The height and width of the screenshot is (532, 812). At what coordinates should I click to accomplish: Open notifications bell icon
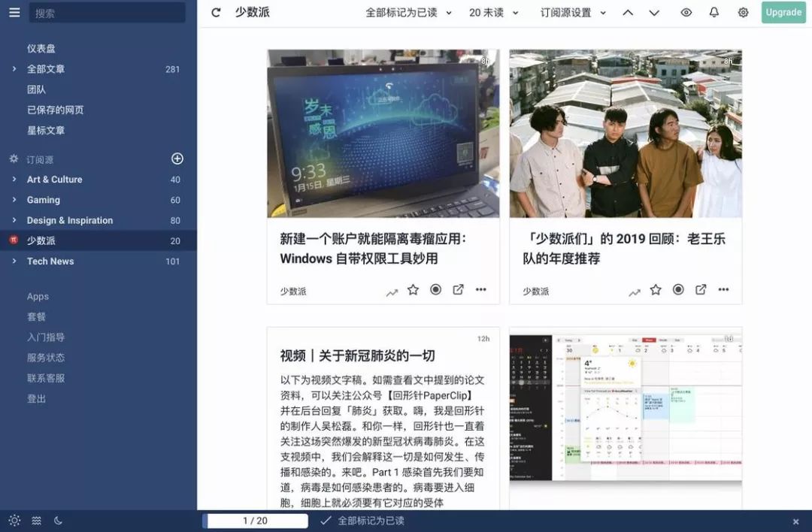pyautogui.click(x=714, y=13)
